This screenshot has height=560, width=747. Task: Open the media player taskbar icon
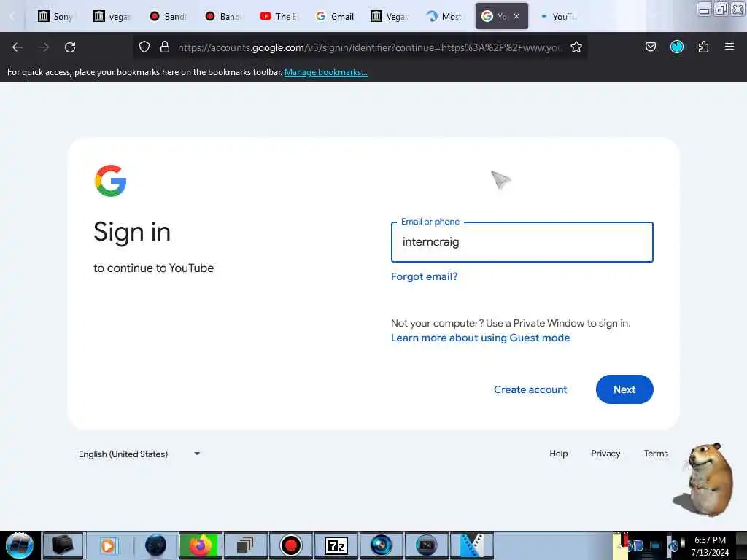click(108, 545)
